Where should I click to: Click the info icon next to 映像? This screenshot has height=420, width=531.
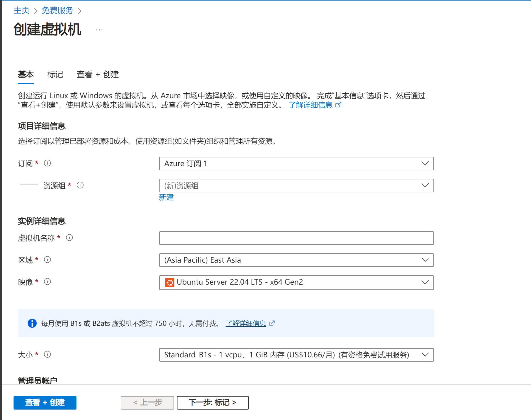tap(47, 282)
